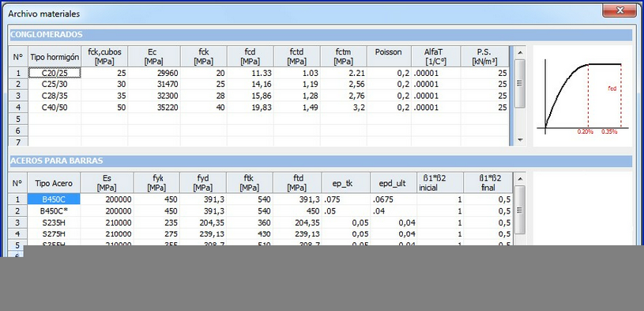The height and width of the screenshot is (311, 644).
Task: Select row number 6 in Conglomerados table
Action: 18,131
